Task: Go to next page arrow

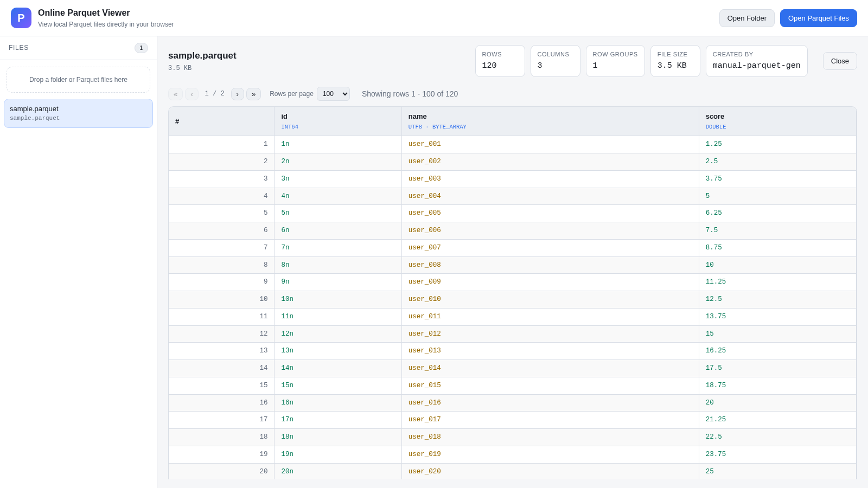Action: pyautogui.click(x=238, y=94)
